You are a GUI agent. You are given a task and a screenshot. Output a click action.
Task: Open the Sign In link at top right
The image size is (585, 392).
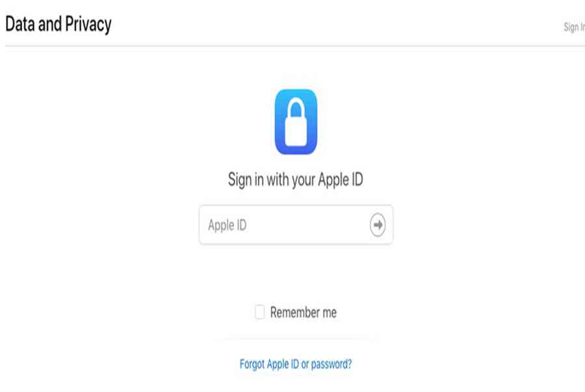tap(574, 27)
